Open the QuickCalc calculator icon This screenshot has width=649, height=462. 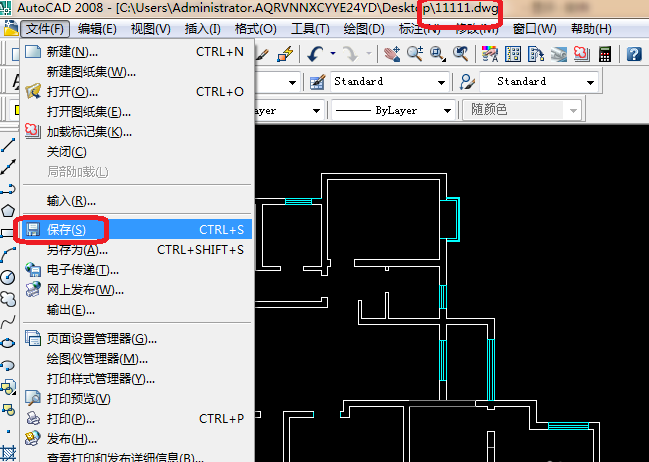point(605,54)
